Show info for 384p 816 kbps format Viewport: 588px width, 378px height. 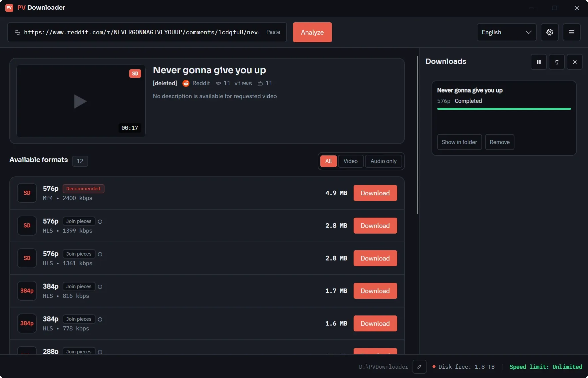[100, 287]
